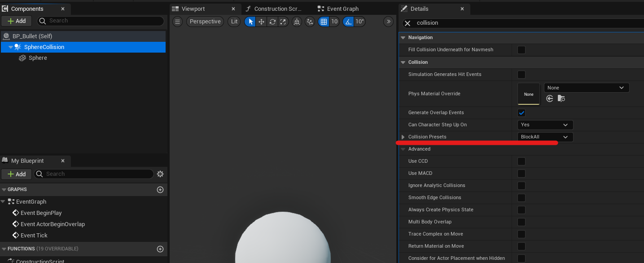
Task: Enable Use CCD checkbox
Action: [521, 161]
